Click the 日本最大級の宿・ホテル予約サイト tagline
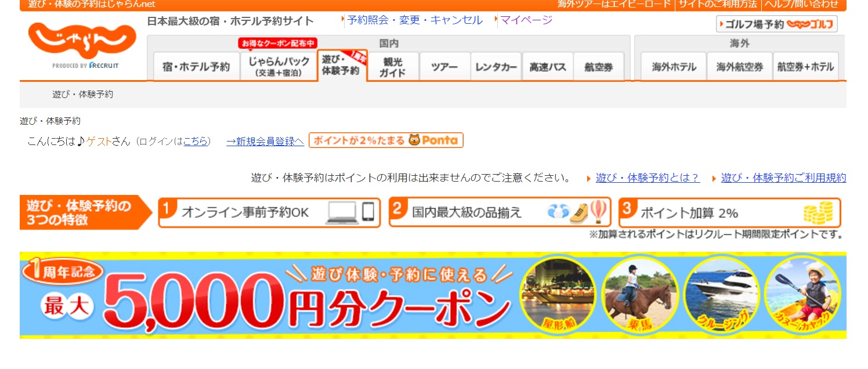Image resolution: width=868 pixels, height=369 pixels. (x=230, y=21)
